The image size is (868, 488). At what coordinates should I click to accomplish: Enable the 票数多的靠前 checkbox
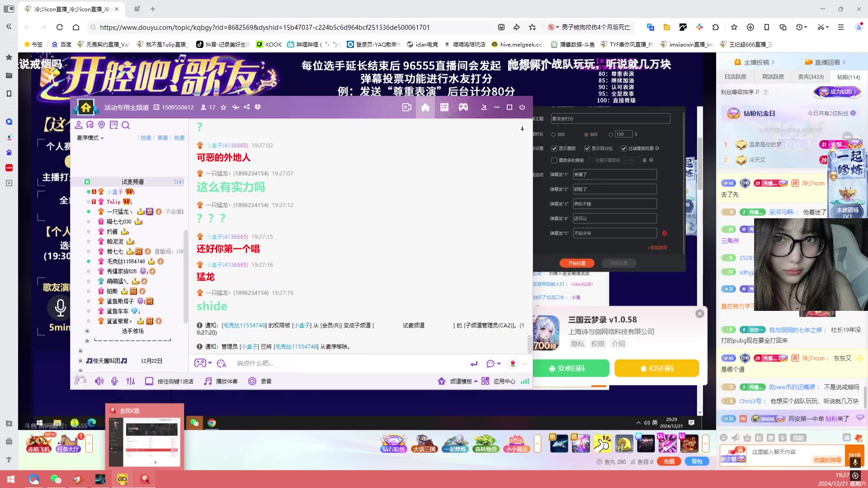tap(554, 160)
